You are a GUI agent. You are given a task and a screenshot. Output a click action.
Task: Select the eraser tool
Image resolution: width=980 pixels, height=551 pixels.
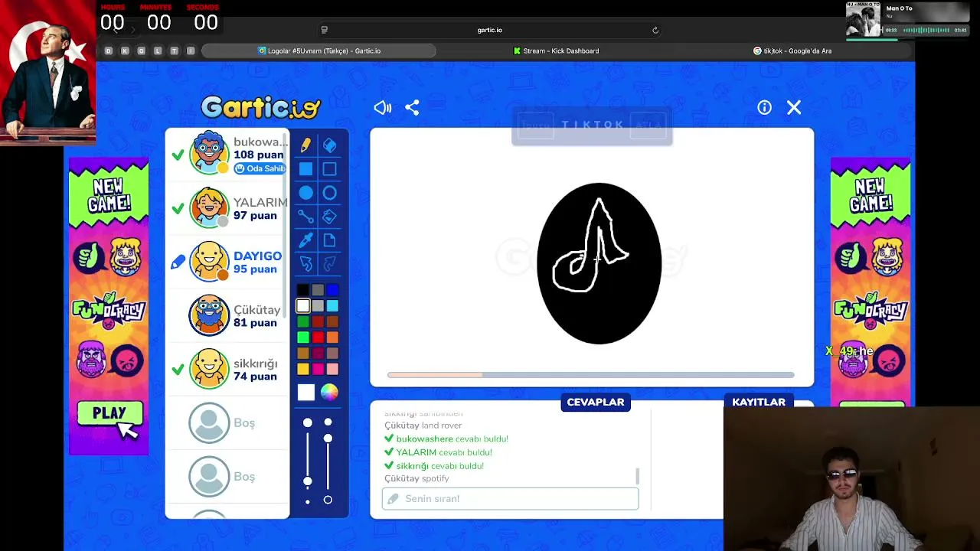(329, 145)
